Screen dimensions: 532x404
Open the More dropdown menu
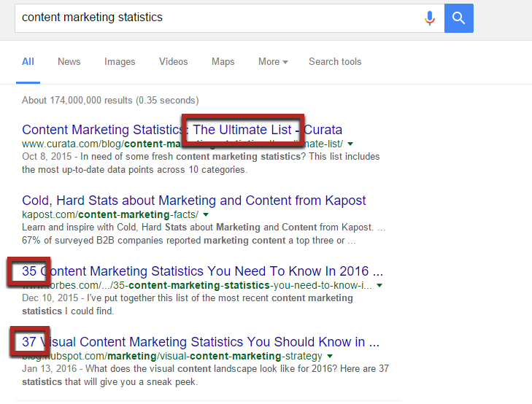273,62
